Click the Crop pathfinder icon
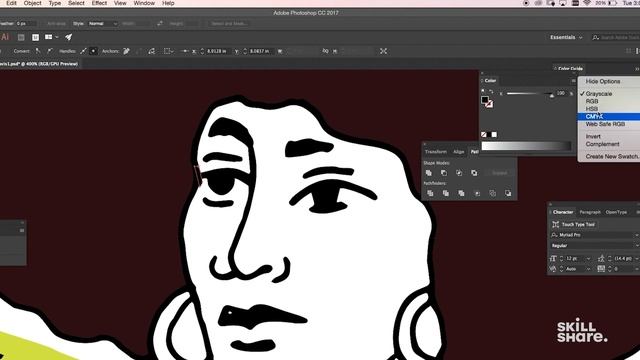Viewport: 640px width, 360px height. 477,193
